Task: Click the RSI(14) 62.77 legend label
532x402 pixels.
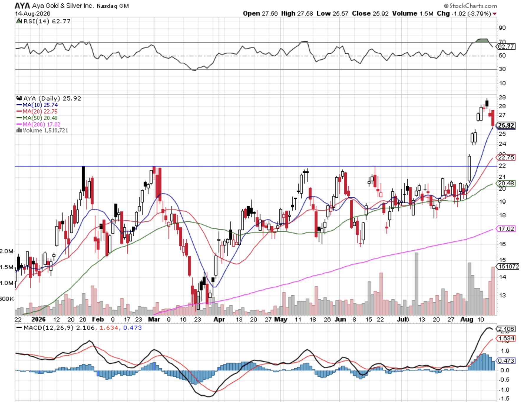Action: point(47,21)
